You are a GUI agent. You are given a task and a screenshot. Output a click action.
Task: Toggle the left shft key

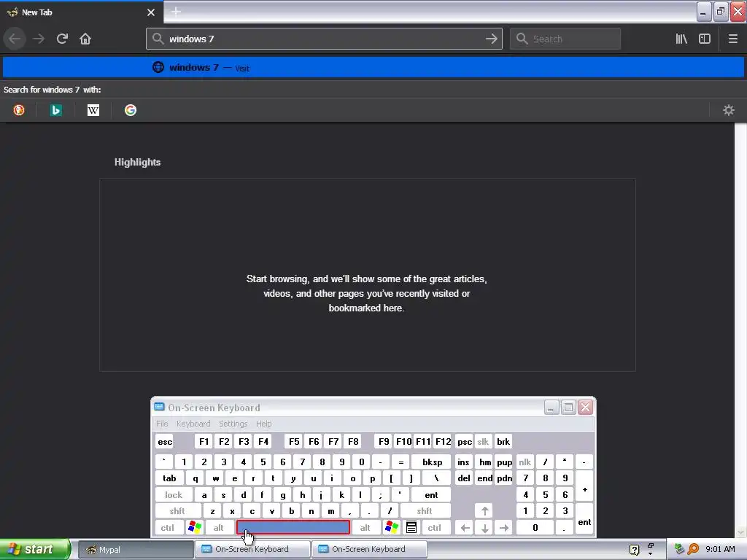coord(177,511)
